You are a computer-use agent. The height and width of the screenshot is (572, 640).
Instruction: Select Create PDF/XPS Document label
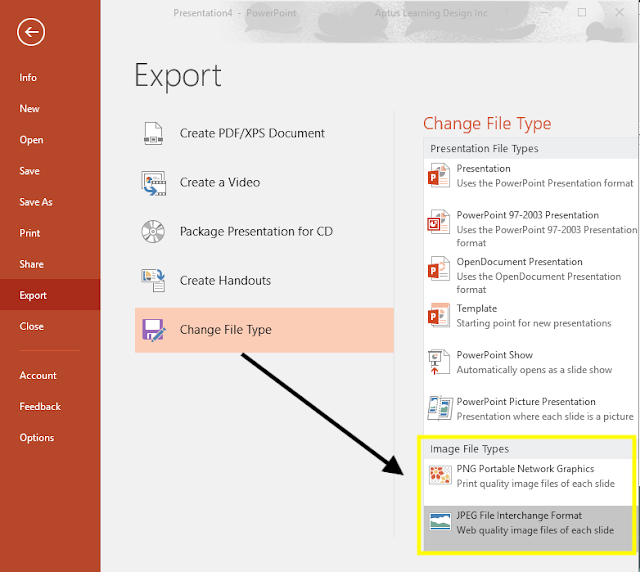(x=252, y=133)
